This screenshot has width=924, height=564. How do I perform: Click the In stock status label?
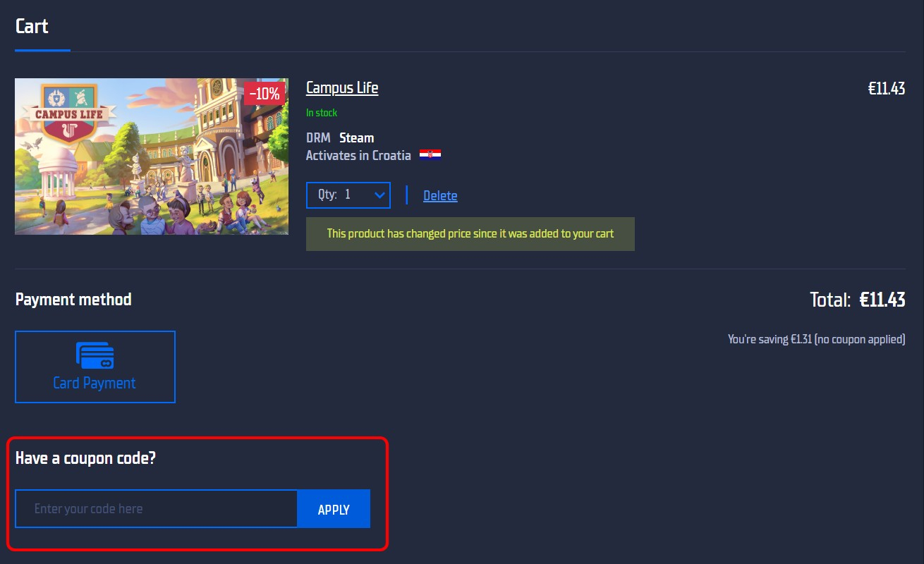pyautogui.click(x=322, y=113)
